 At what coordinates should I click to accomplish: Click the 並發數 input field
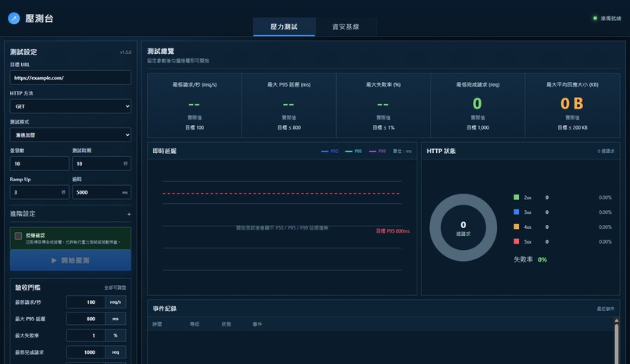(39, 164)
